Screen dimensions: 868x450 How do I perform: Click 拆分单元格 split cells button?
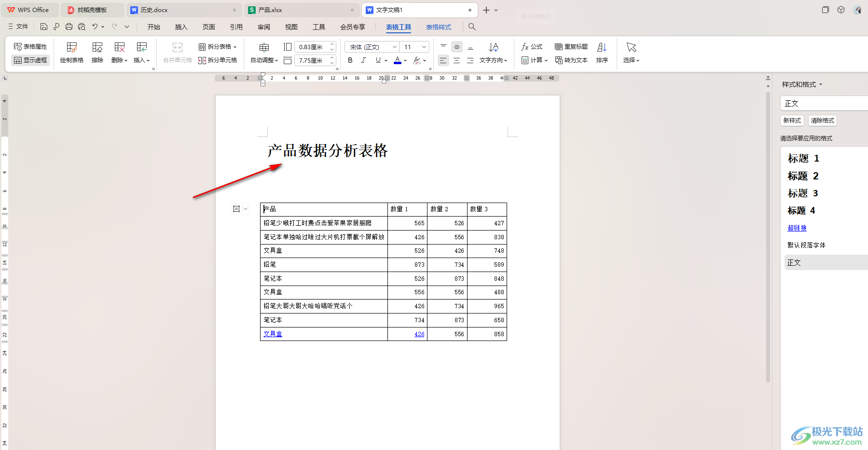click(x=218, y=60)
